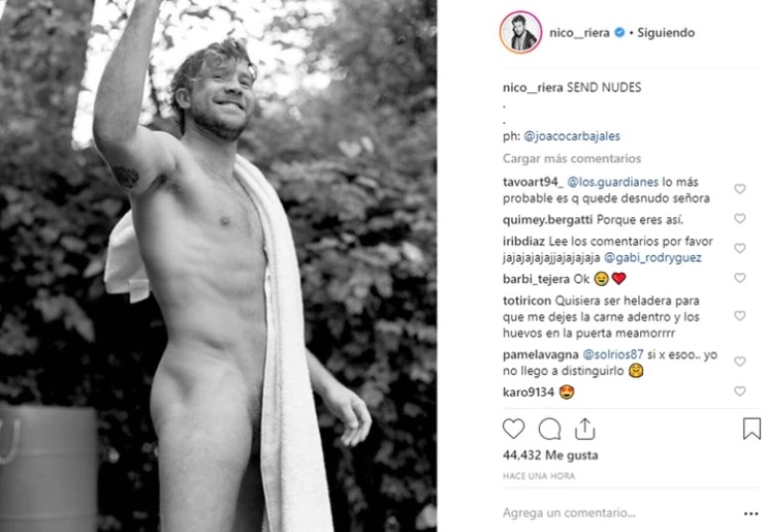This screenshot has height=532, width=773.
Task: Like iribdiaz's comment heart
Action: coord(739,248)
